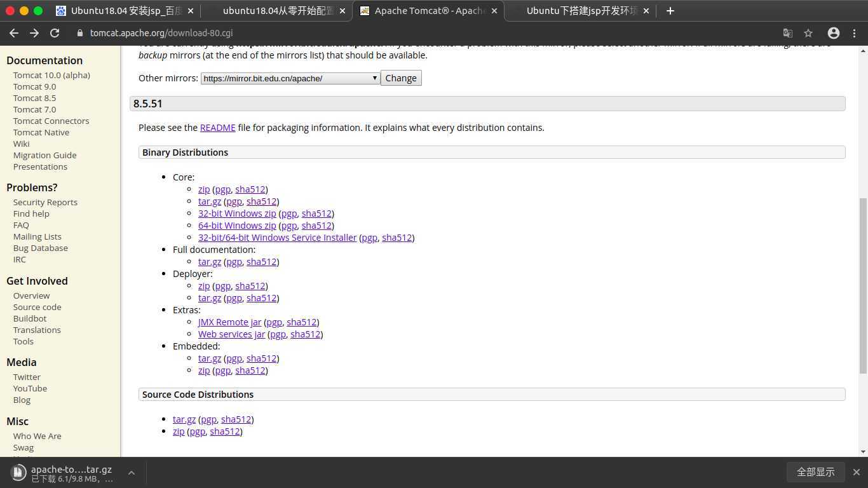The height and width of the screenshot is (488, 868).
Task: Bookmark this page with star icon
Action: pos(808,33)
